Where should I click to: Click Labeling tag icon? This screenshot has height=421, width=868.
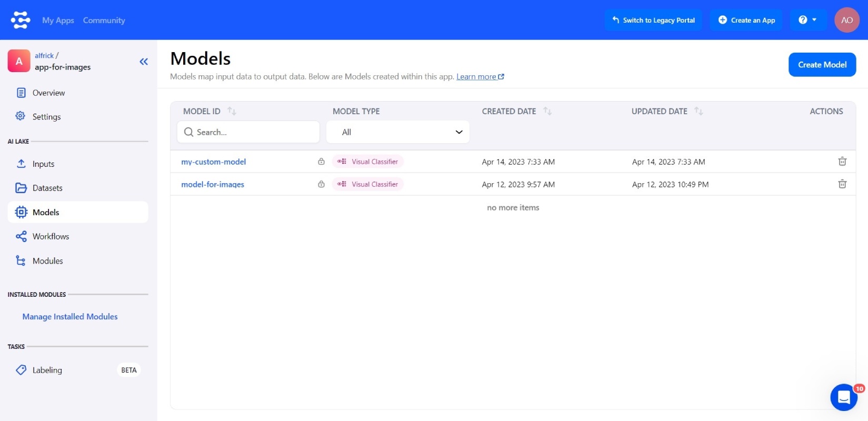[x=21, y=370]
